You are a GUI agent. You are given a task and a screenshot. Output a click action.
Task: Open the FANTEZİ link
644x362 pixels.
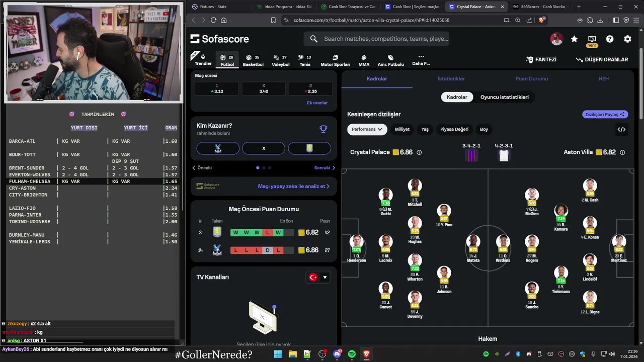[541, 59]
